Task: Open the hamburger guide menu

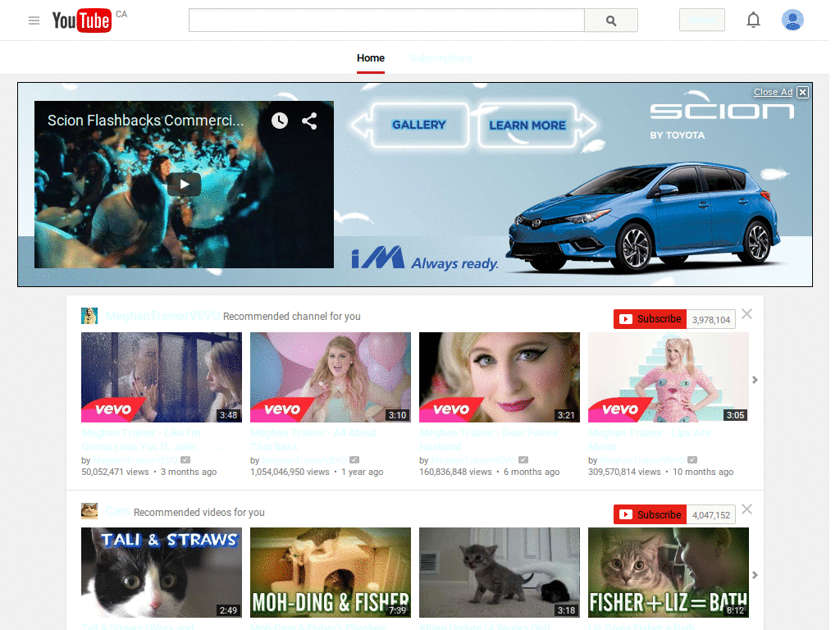Action: pos(34,21)
